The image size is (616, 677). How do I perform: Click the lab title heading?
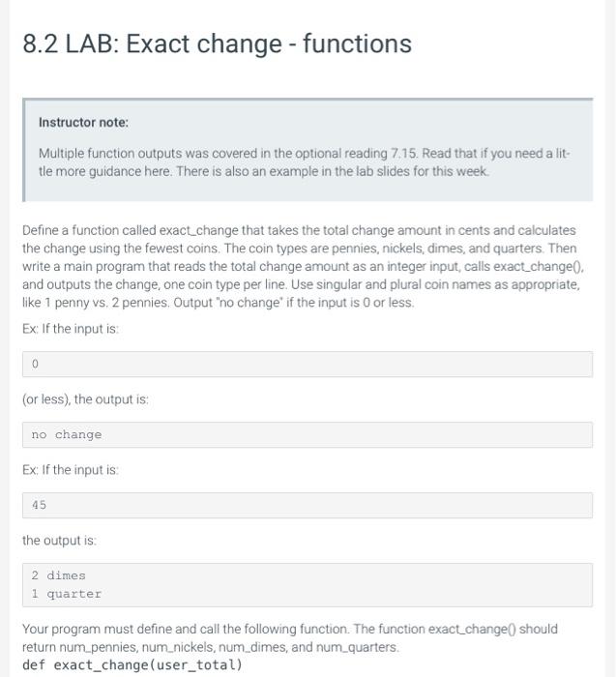tap(217, 44)
